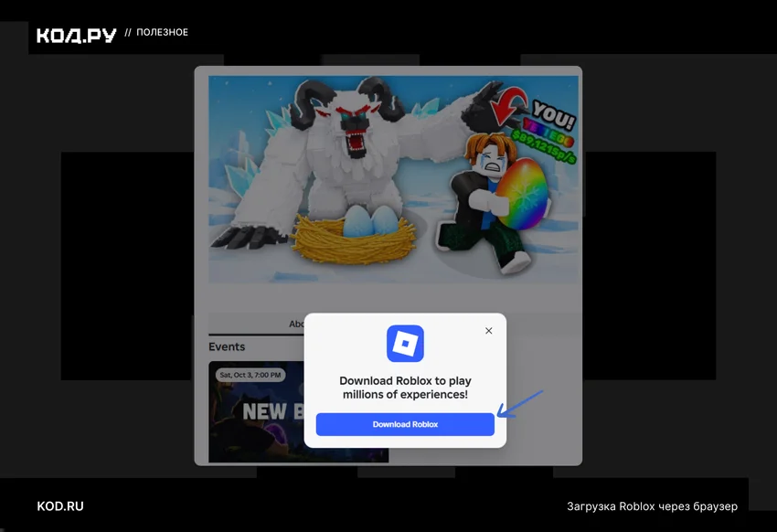Click the ПОЛЕЗНОЕ section label

162,32
